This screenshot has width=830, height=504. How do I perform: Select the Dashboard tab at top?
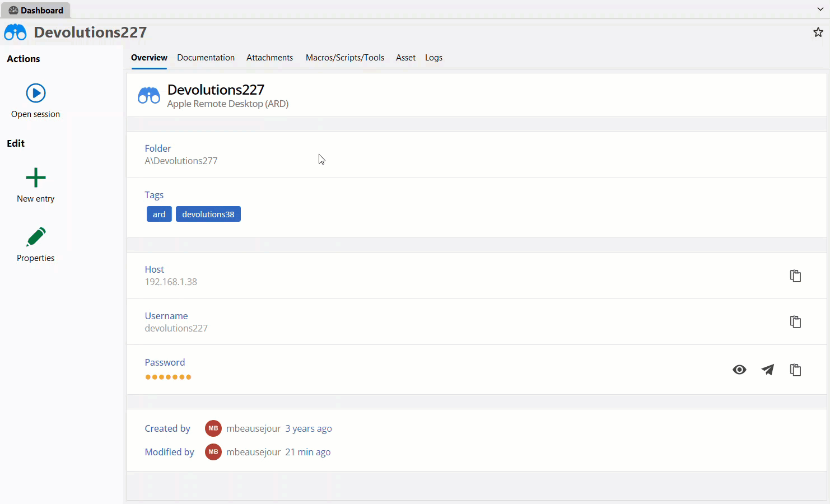(x=36, y=10)
